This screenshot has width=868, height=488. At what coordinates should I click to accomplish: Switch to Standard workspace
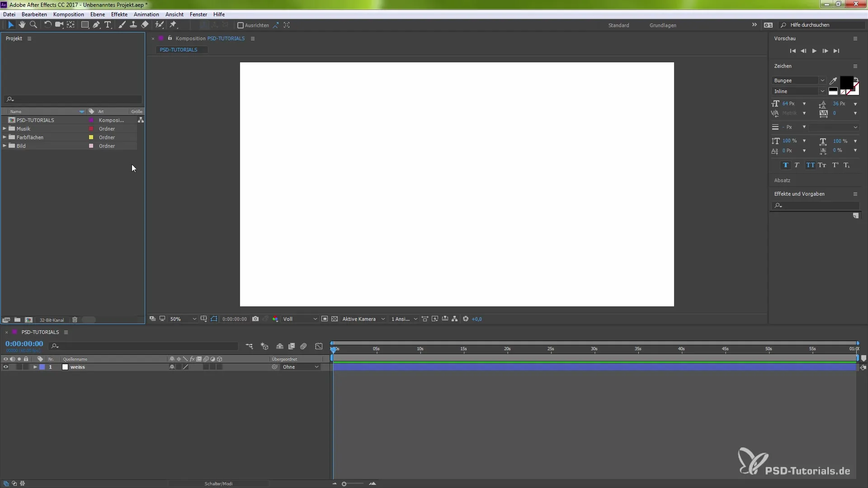[x=618, y=25]
